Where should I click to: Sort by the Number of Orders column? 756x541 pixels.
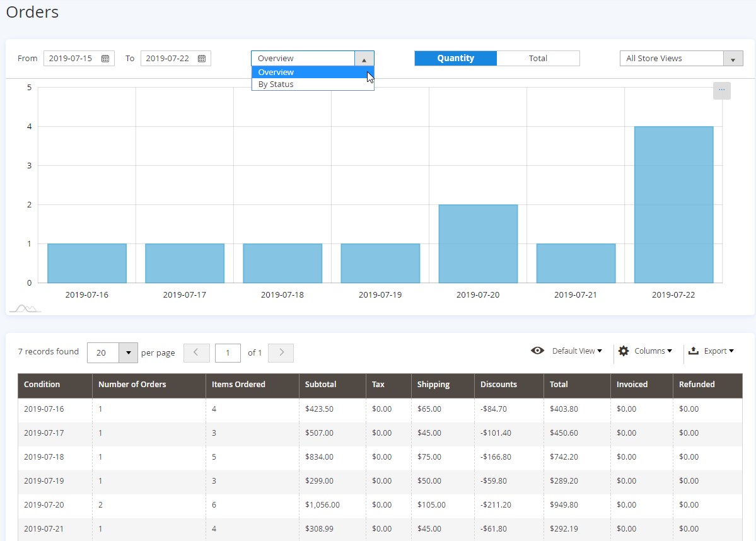(x=132, y=385)
